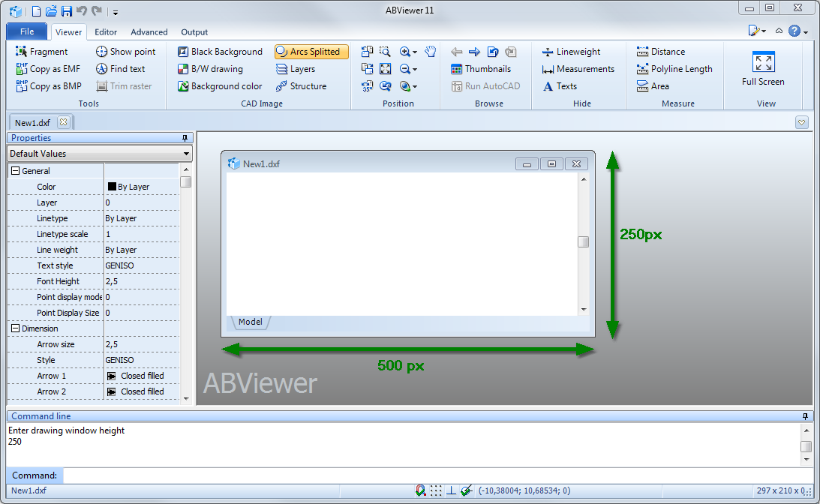
Task: Toggle Texts hiding
Action: (x=560, y=85)
